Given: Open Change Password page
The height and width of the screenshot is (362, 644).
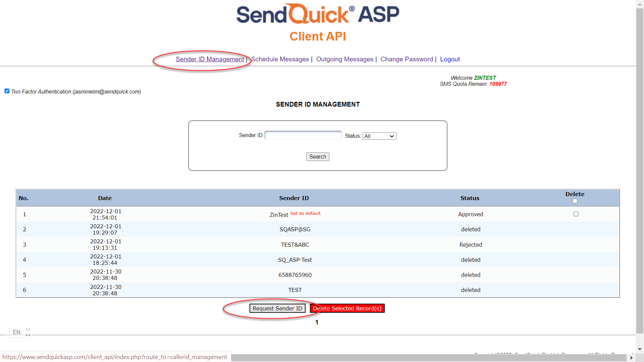Looking at the screenshot, I should point(407,59).
